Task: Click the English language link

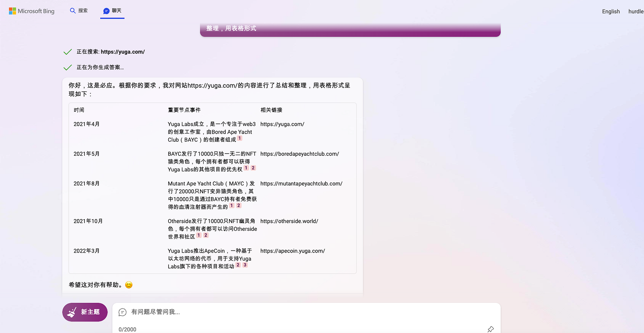Action: point(611,12)
